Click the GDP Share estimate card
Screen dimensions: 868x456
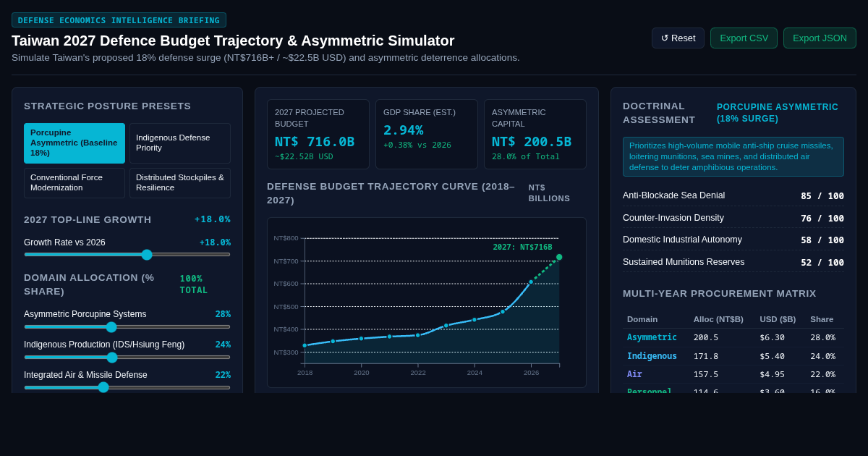click(427, 135)
